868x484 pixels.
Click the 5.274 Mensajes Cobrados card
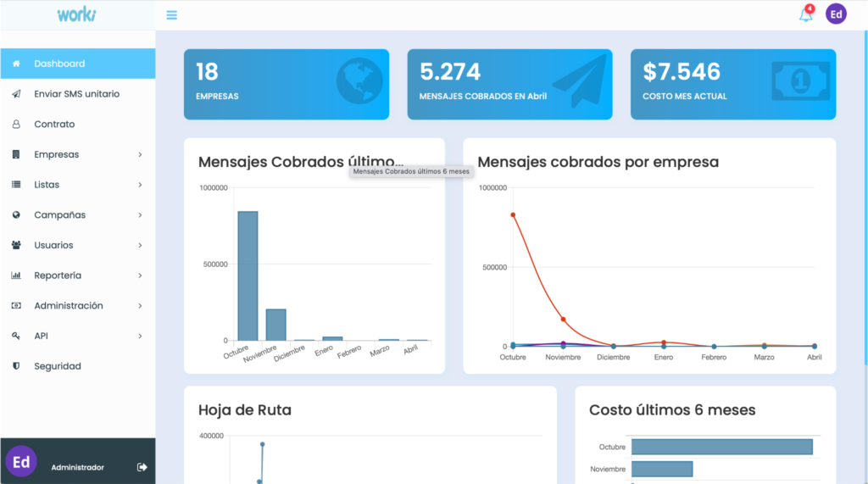pyautogui.click(x=509, y=84)
